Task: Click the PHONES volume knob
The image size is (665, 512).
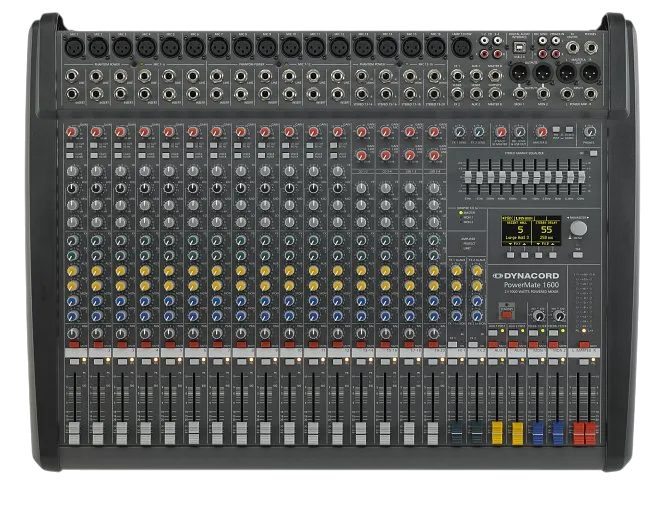Action: (590, 131)
